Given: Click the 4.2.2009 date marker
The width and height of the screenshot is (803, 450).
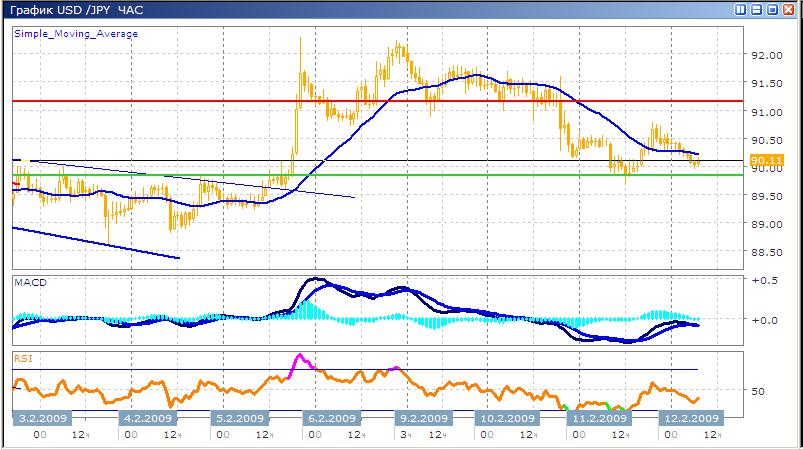Looking at the screenshot, I should click(147, 418).
